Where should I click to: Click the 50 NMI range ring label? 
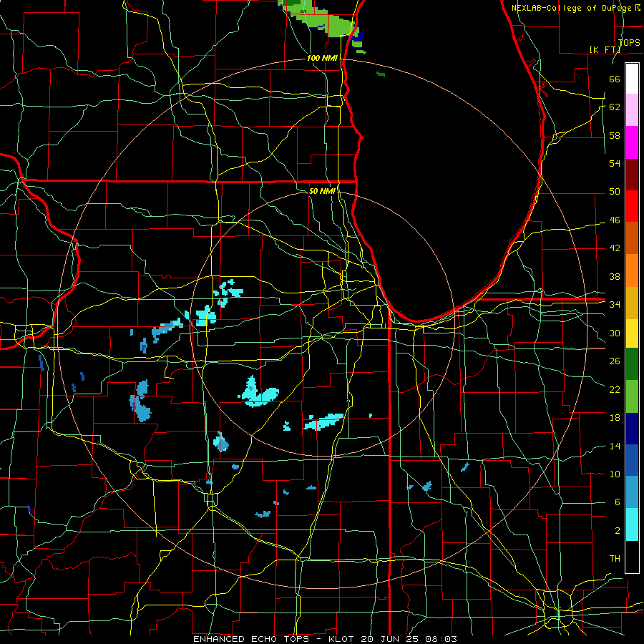322,191
